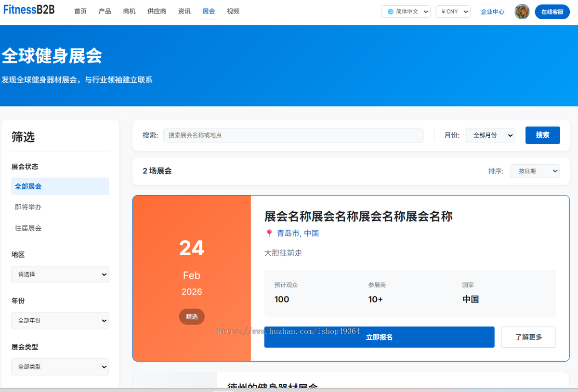Image resolution: width=578 pixels, height=392 pixels.
Task: Focus the 搜索展会名称或地点 search field
Action: pos(293,135)
